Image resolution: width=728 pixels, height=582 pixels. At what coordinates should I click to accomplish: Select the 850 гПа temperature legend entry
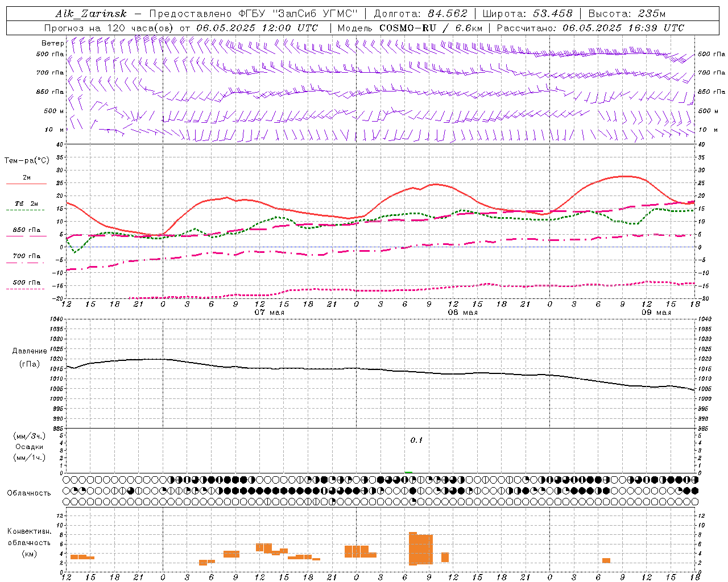coord(27,230)
